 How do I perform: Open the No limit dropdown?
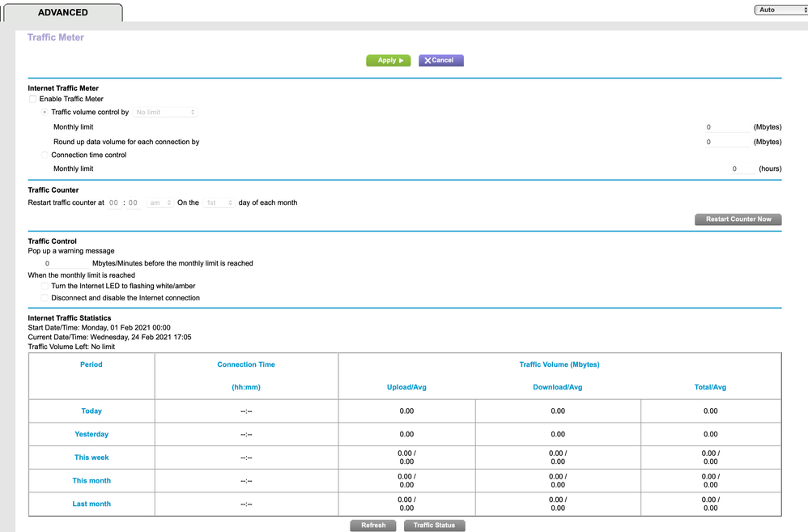coord(165,112)
